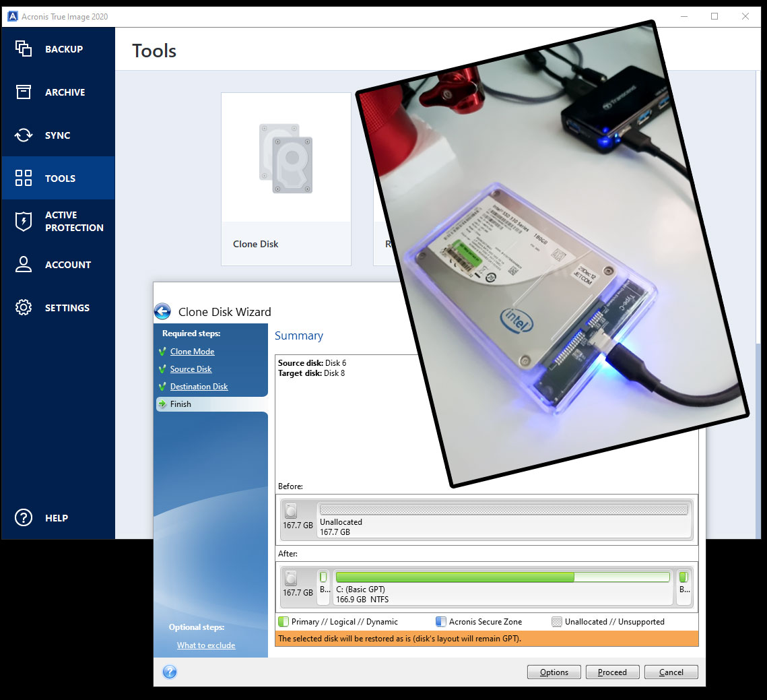This screenshot has width=767, height=700.
Task: Open the Destination Disk step
Action: 199,387
